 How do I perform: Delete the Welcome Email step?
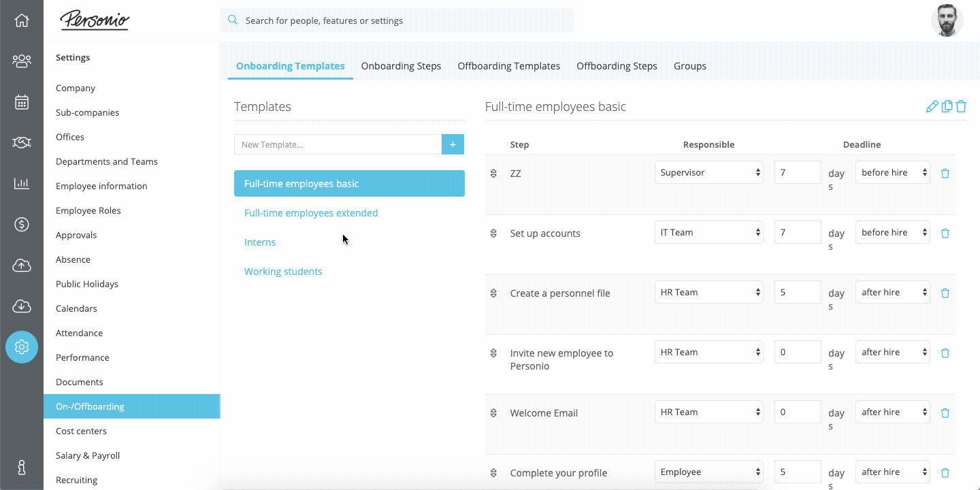coord(945,413)
